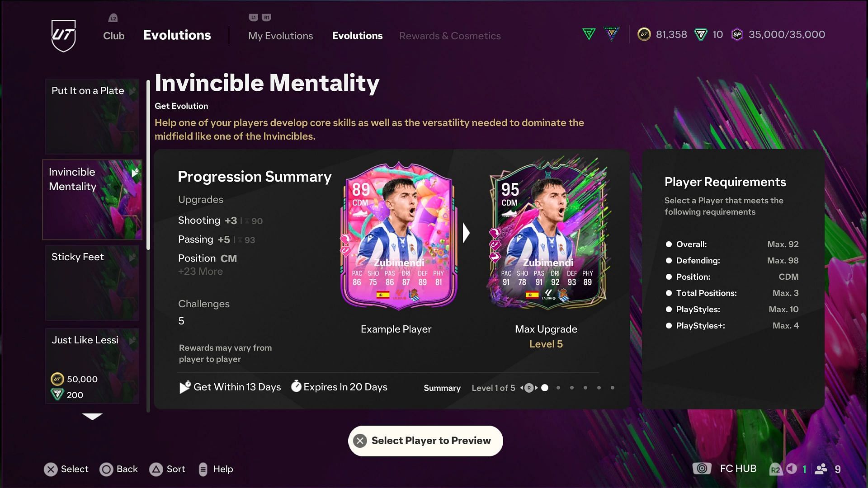
Task: Click Select Player to Preview button
Action: (x=425, y=441)
